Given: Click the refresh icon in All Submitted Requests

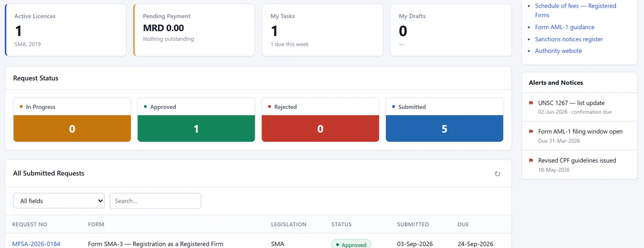Looking at the screenshot, I should 497,174.
